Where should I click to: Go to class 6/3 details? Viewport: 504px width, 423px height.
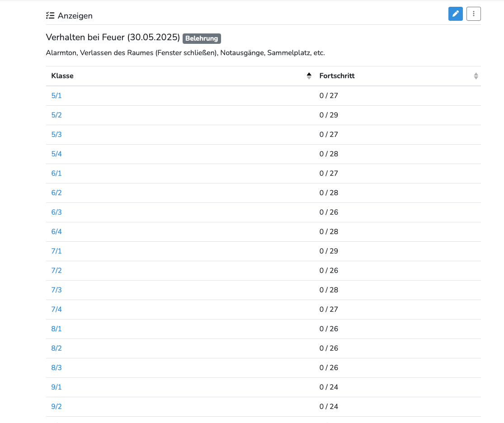57,212
